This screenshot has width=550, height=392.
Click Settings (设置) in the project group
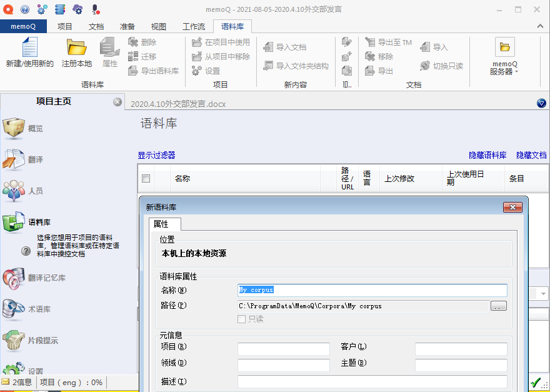(206, 71)
